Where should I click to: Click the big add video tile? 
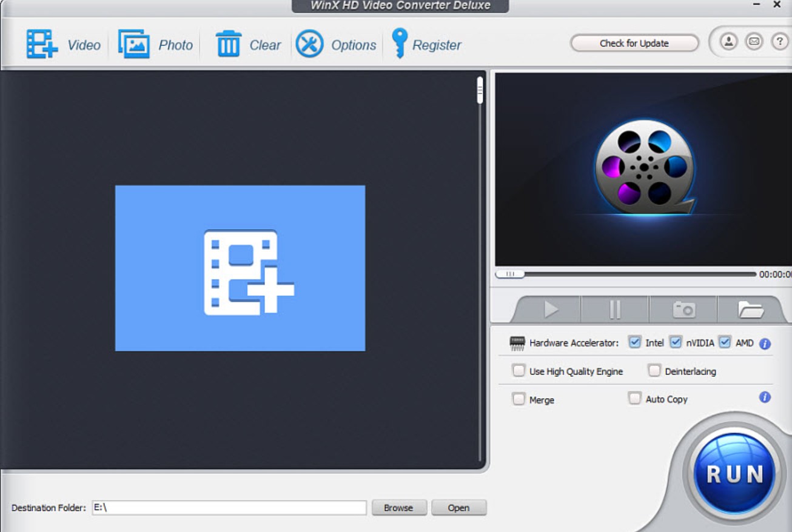pyautogui.click(x=240, y=268)
